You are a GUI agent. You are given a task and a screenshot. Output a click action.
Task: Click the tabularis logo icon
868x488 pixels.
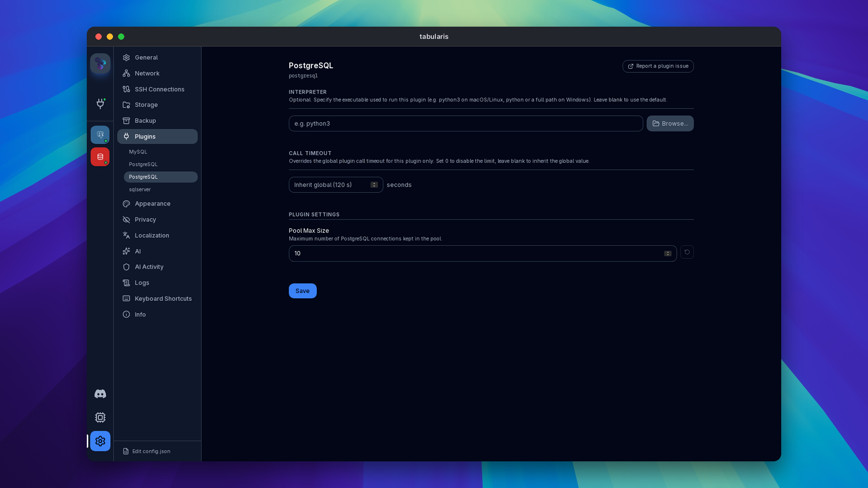[100, 64]
